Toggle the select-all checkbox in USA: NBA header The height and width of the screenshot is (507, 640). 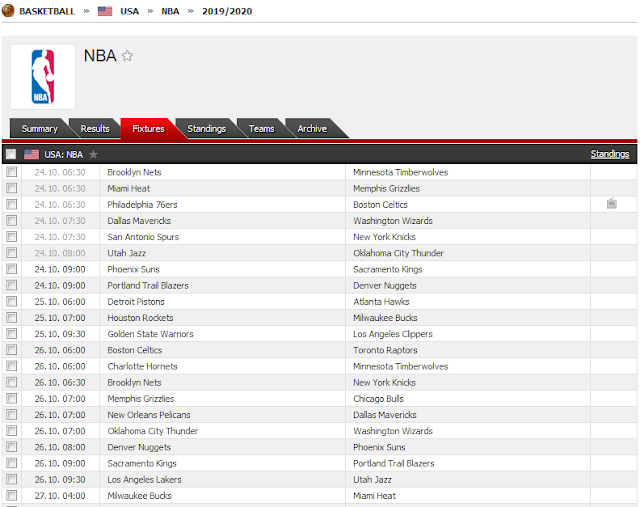(x=11, y=154)
